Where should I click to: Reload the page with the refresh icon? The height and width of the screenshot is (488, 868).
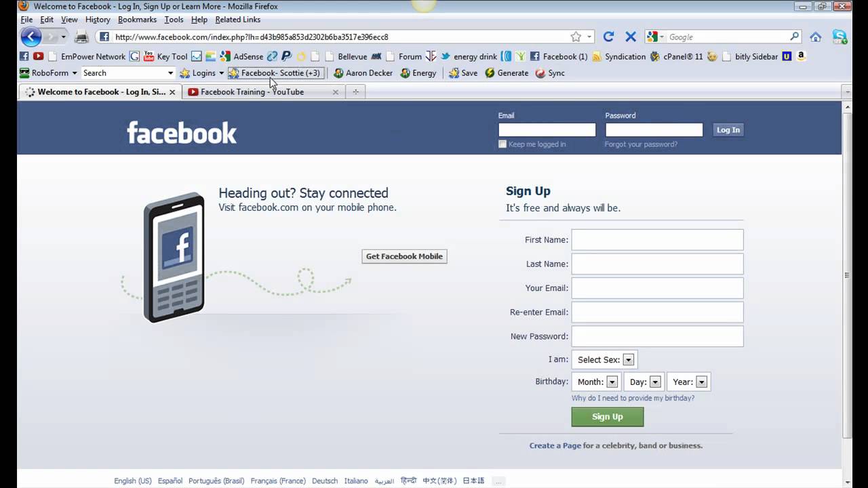(x=608, y=37)
